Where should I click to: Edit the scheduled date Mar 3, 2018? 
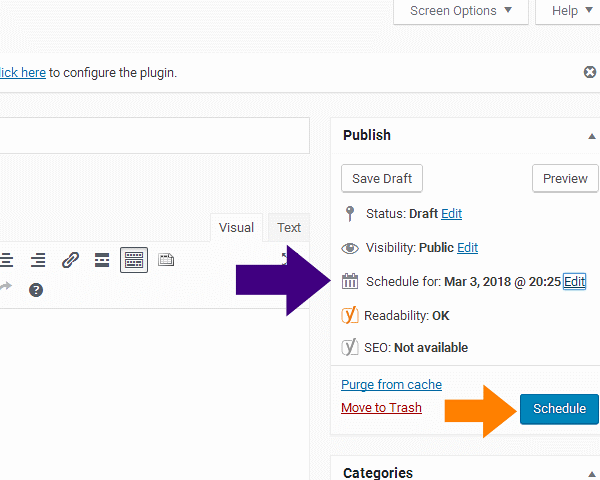pyautogui.click(x=574, y=282)
